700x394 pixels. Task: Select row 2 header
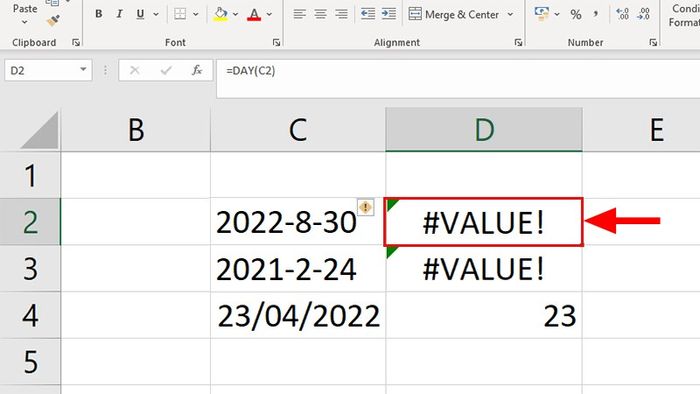[30, 222]
